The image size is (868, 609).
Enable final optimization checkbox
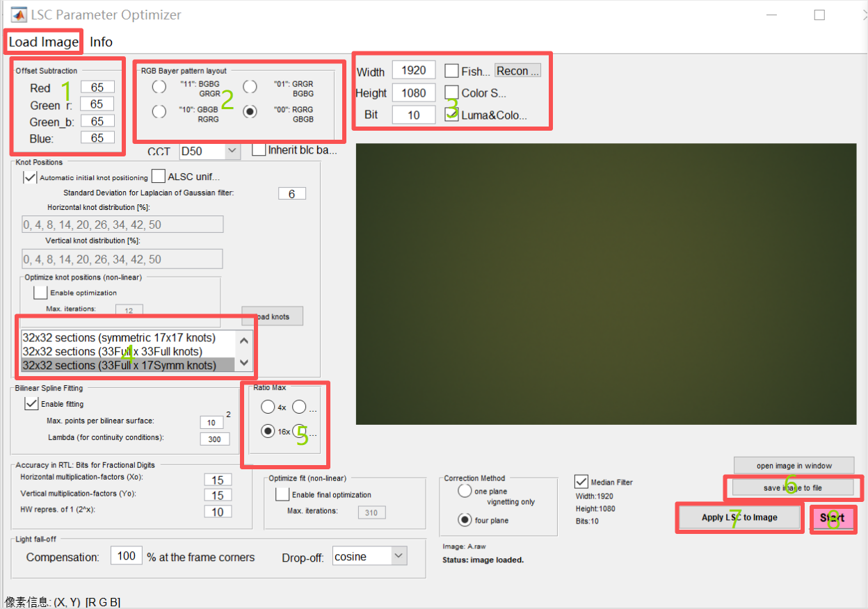[282, 494]
